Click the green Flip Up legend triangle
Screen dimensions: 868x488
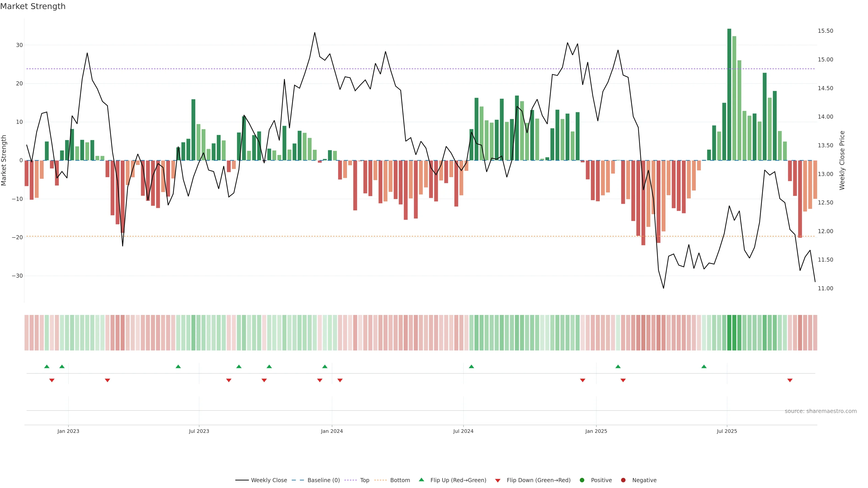[x=421, y=480]
